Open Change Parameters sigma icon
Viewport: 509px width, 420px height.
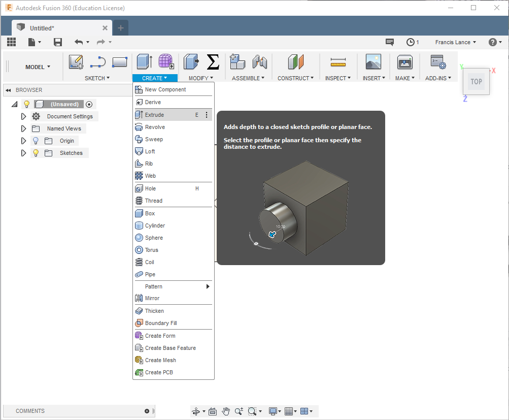(x=213, y=62)
